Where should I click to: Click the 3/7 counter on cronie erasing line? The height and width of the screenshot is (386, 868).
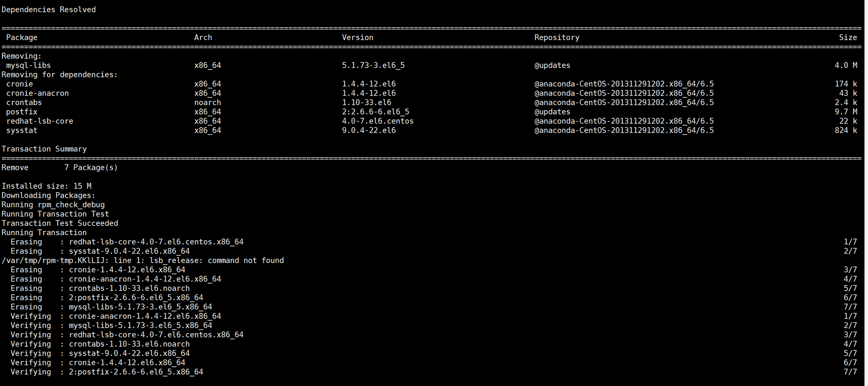pos(850,270)
